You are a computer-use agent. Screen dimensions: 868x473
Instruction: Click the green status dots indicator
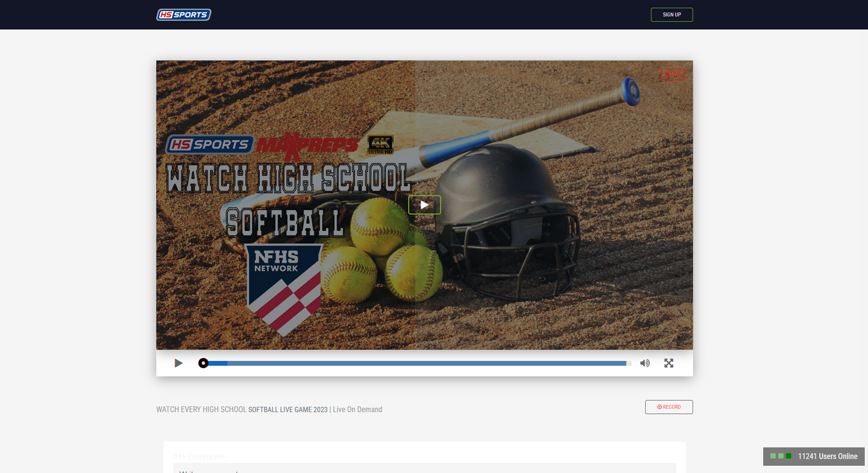tap(780, 456)
